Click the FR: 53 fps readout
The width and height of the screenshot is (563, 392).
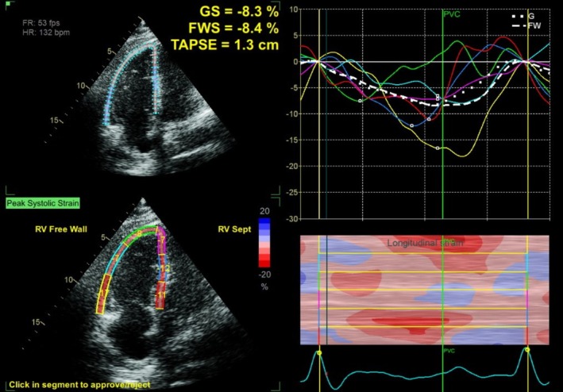pyautogui.click(x=41, y=23)
